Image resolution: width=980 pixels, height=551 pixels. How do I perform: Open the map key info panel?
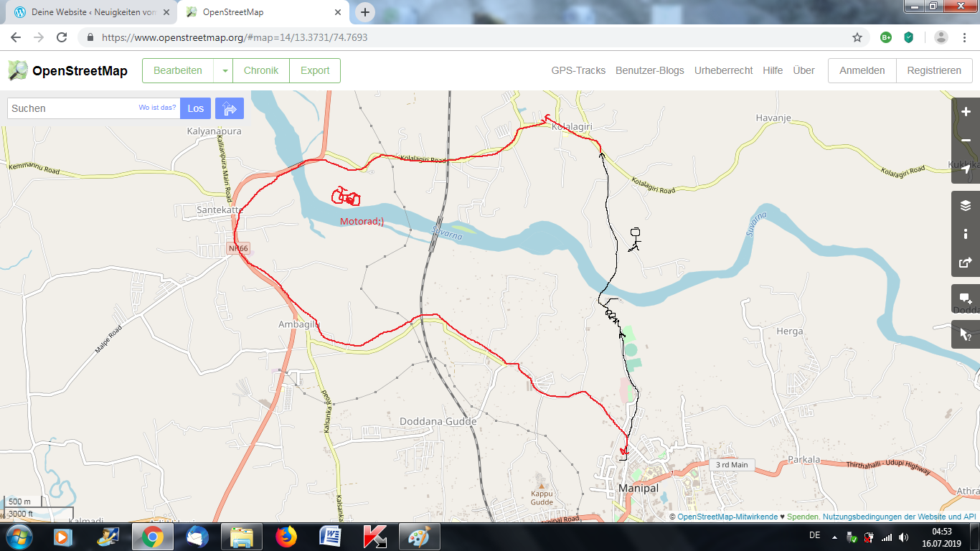click(x=966, y=234)
